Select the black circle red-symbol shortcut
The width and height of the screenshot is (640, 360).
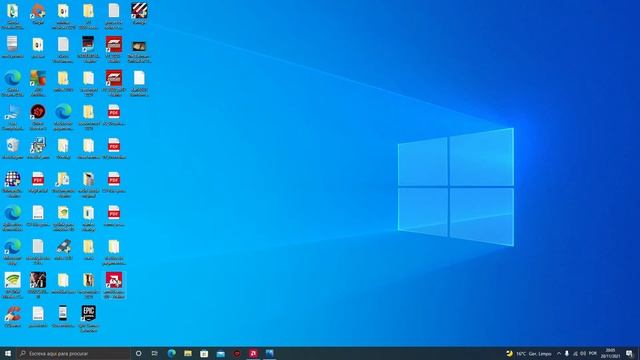[38, 111]
